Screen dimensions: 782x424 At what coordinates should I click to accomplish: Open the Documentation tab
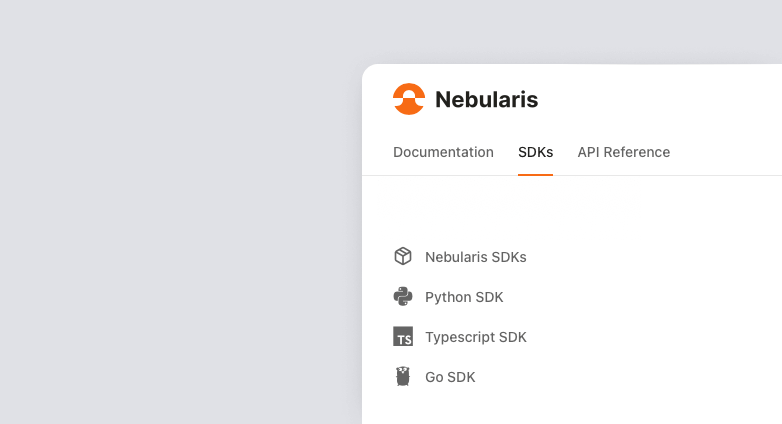(x=443, y=152)
